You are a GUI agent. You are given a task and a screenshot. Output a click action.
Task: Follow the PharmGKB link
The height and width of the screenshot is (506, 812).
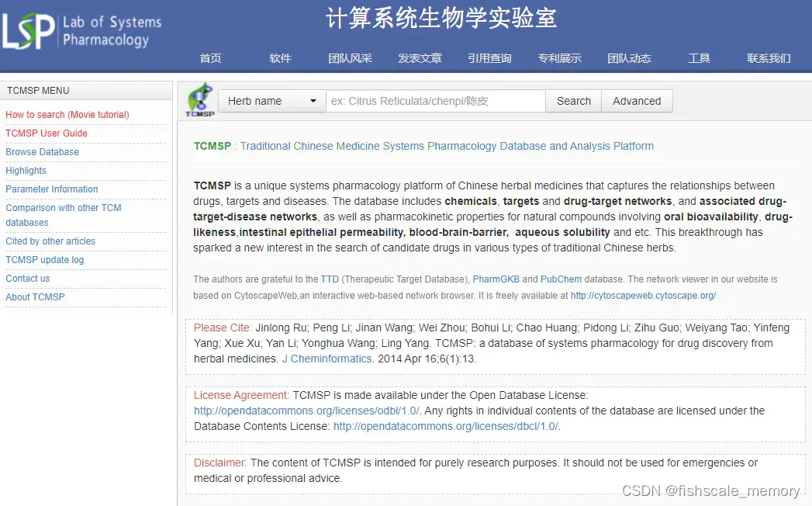496,279
